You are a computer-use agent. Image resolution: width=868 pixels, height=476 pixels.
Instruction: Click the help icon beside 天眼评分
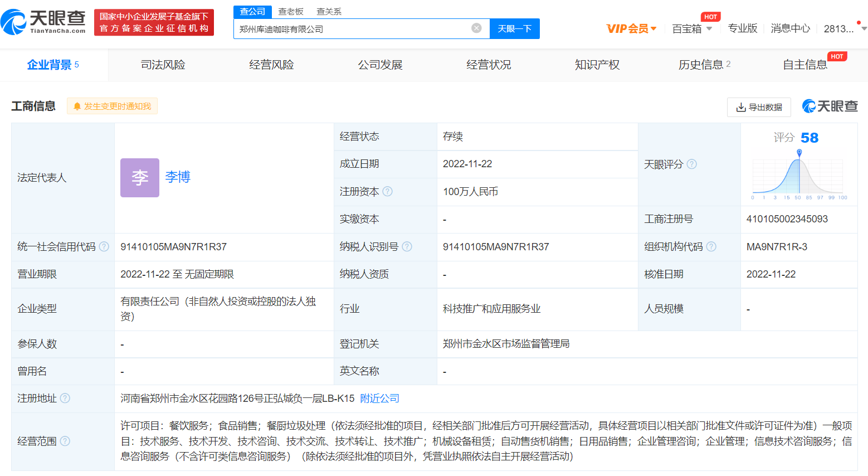pyautogui.click(x=692, y=164)
